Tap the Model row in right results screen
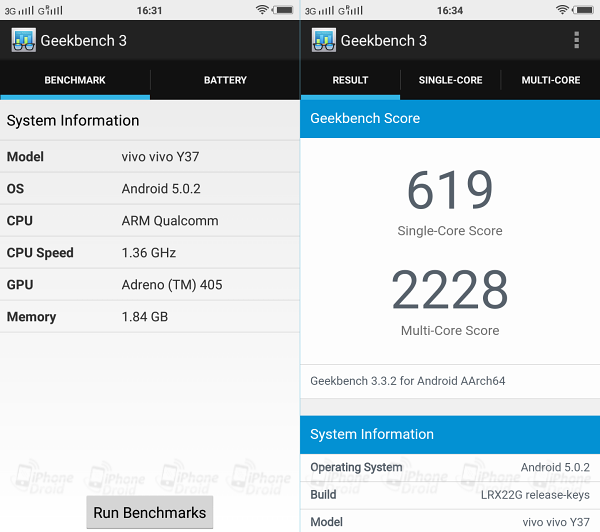The image size is (600, 532). pyautogui.click(x=450, y=521)
